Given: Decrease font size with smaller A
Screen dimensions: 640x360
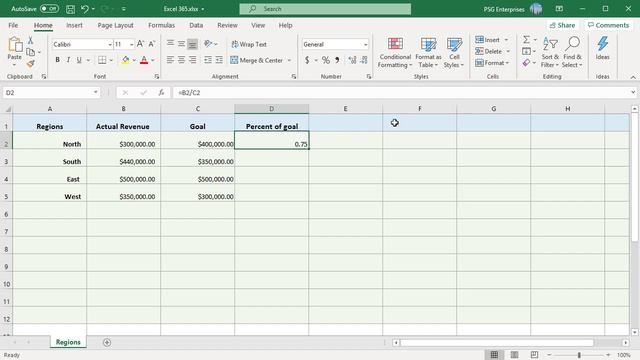Looking at the screenshot, I should 151,44.
